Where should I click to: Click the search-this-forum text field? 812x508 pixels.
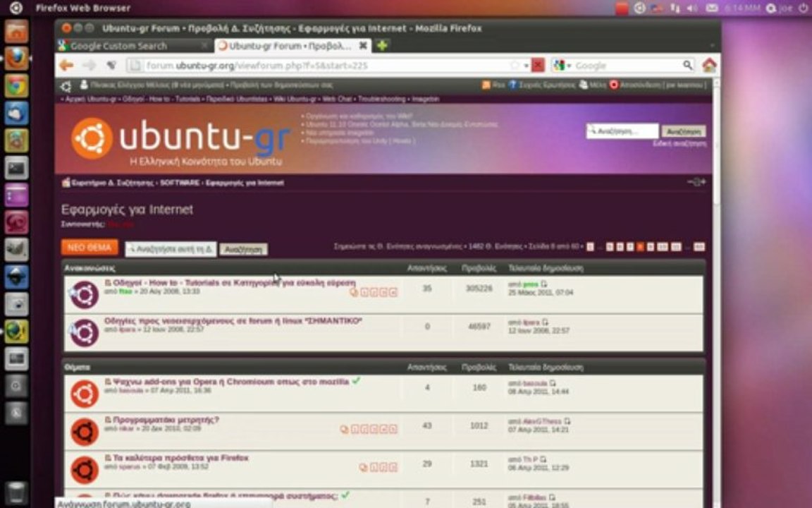click(x=171, y=249)
